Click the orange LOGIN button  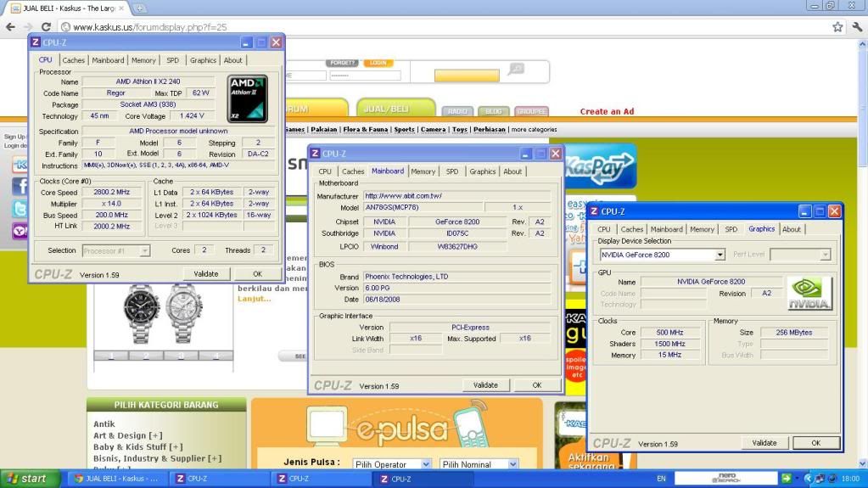[378, 63]
